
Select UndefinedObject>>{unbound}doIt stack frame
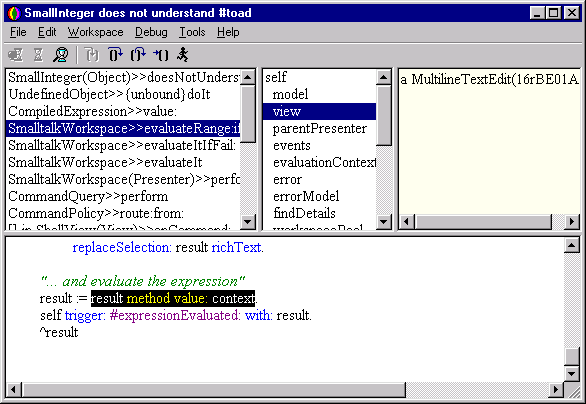click(123, 94)
